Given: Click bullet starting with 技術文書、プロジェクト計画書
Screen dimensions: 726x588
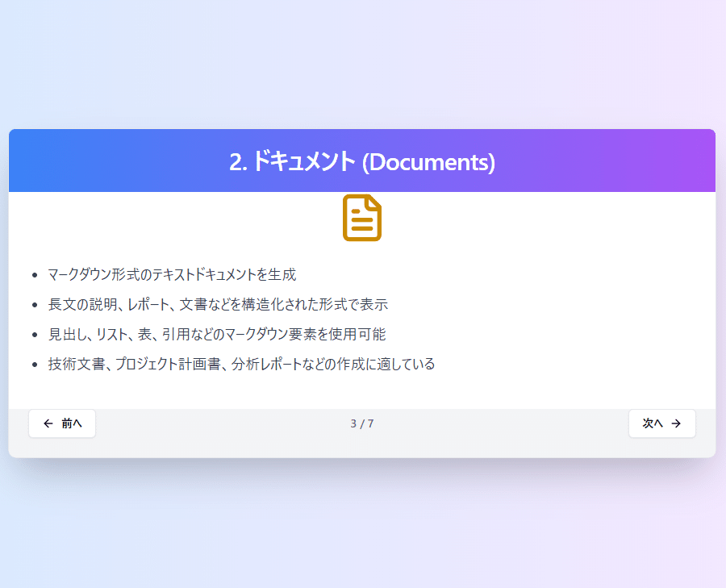Looking at the screenshot, I should coord(241,364).
